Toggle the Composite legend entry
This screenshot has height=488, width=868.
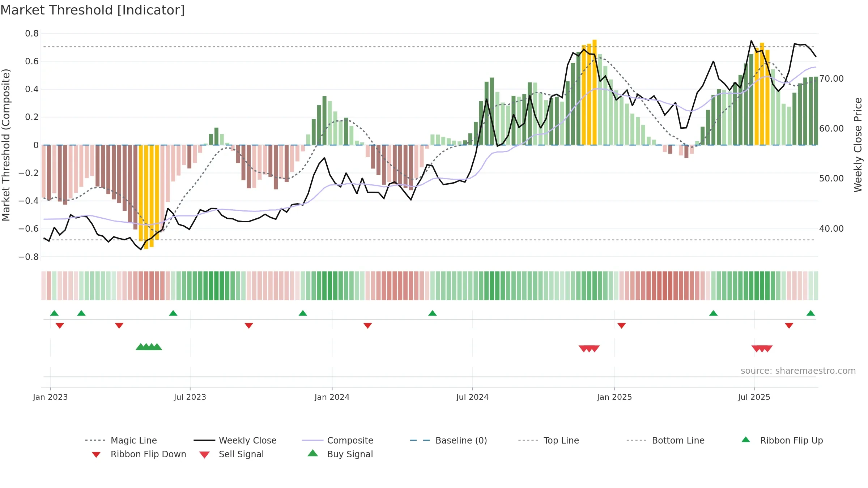(x=337, y=440)
